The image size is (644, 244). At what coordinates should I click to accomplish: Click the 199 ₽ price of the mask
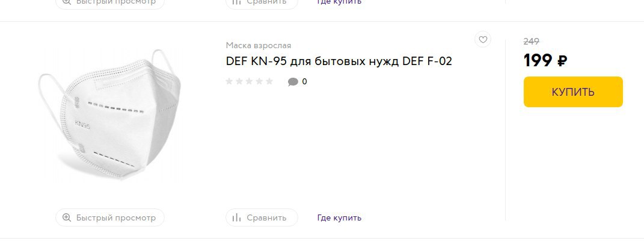(x=545, y=61)
